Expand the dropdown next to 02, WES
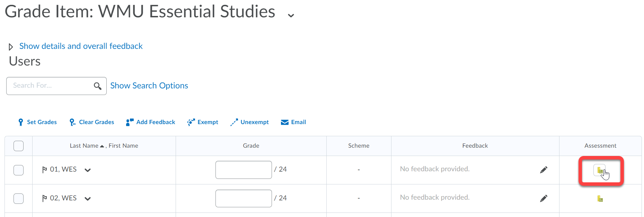This screenshot has width=644, height=217. click(88, 198)
